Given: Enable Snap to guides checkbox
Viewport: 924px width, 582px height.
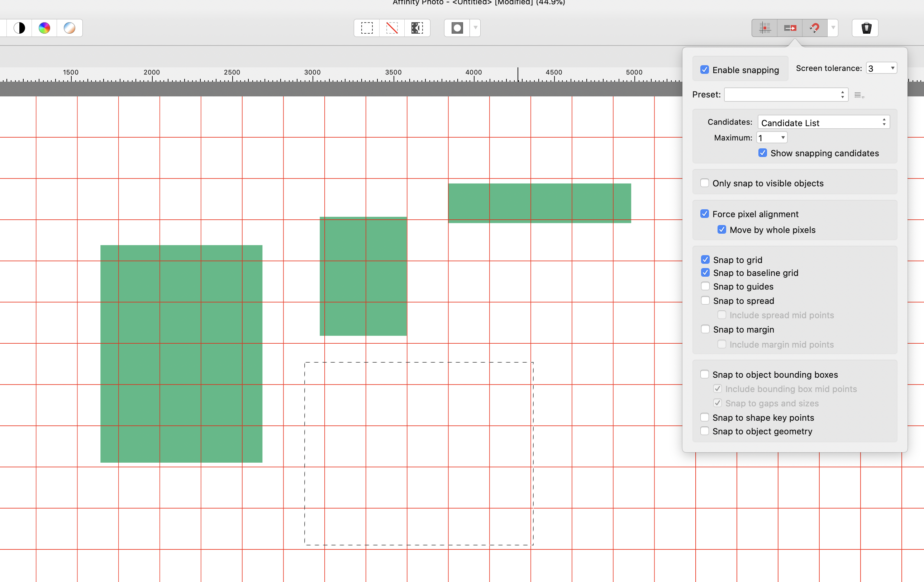Looking at the screenshot, I should [x=705, y=286].
